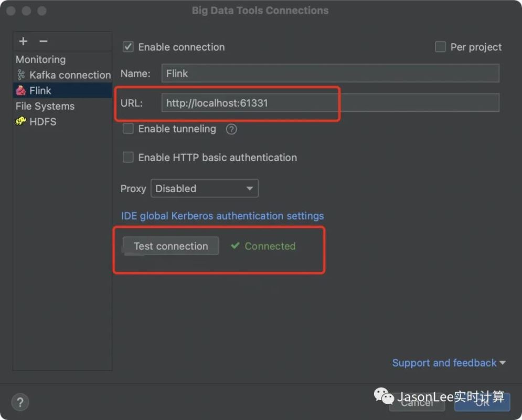The image size is (522, 420).
Task: Enable tunneling checkbox
Action: pos(128,129)
